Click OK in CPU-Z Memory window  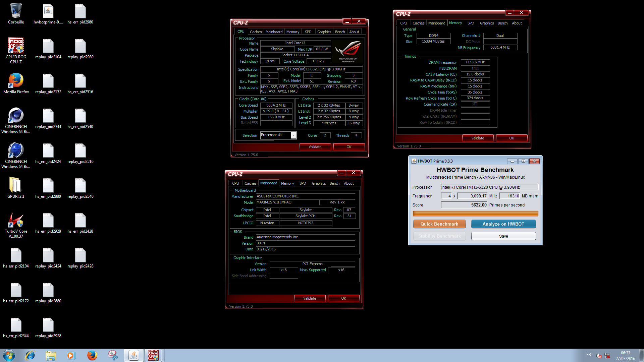(x=512, y=138)
